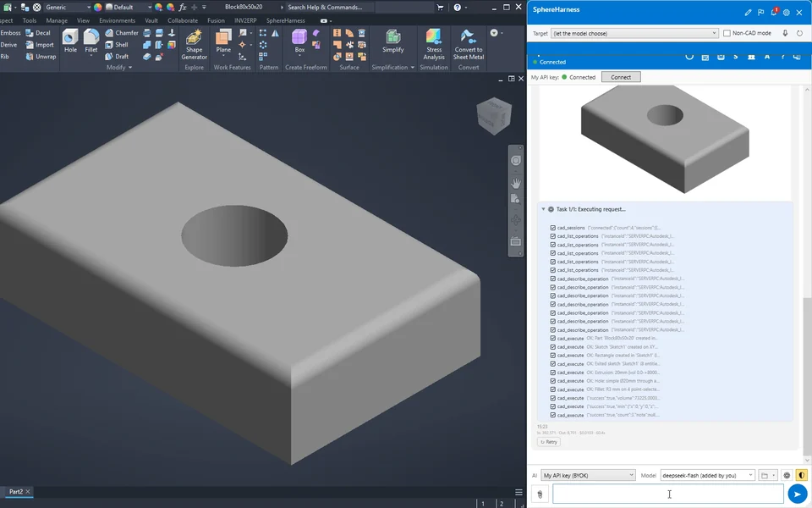
Task: Click the gear icon beside the Model dropdown
Action: point(787,475)
